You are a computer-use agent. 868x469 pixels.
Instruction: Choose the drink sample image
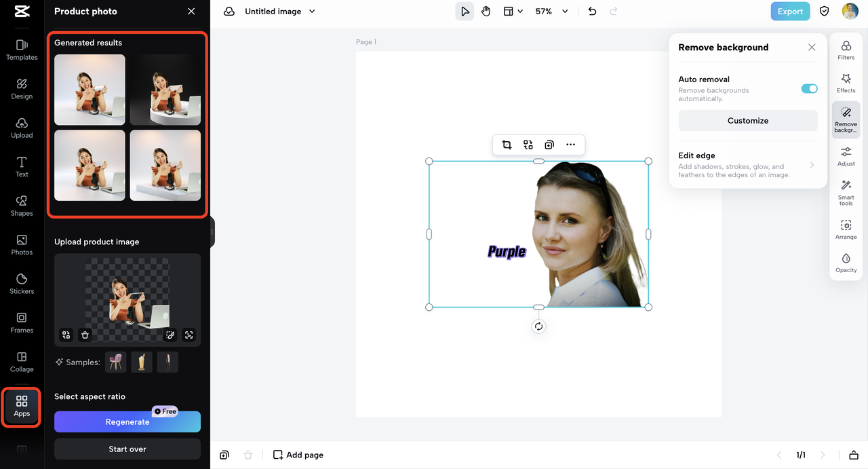(142, 362)
